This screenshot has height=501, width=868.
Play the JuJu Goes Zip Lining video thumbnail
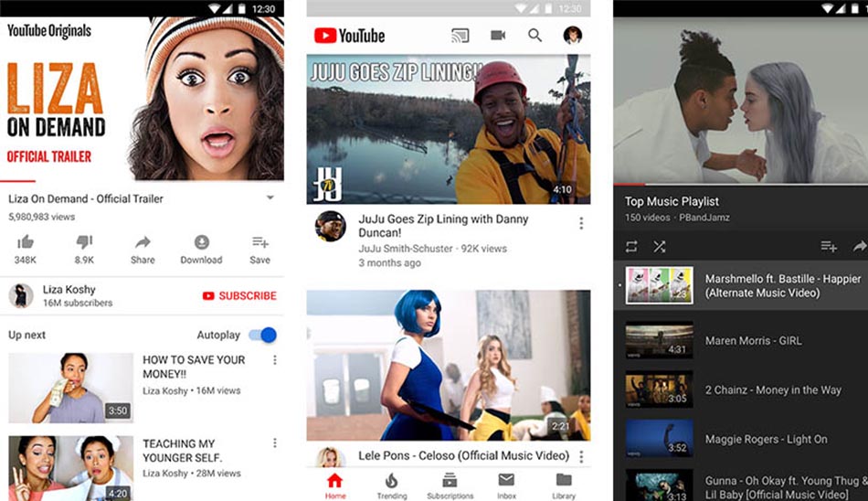pyautogui.click(x=449, y=129)
